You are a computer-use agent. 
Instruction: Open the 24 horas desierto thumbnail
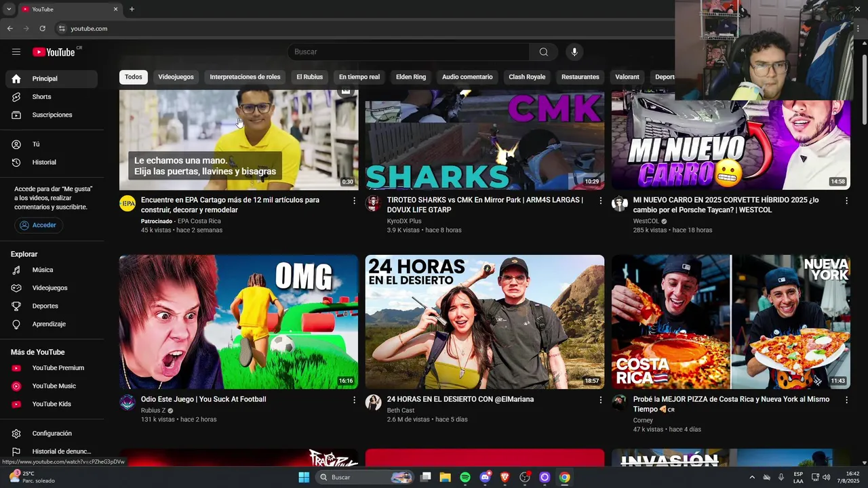coord(485,322)
